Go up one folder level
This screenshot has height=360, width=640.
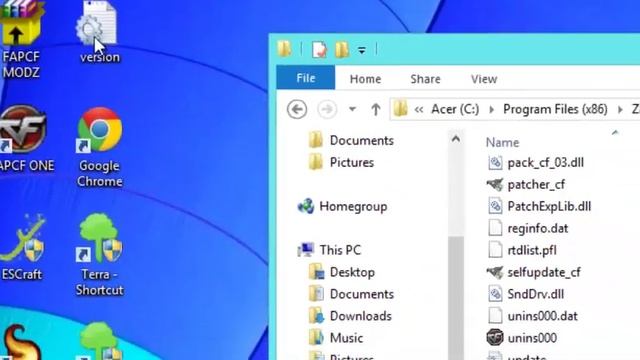[376, 109]
